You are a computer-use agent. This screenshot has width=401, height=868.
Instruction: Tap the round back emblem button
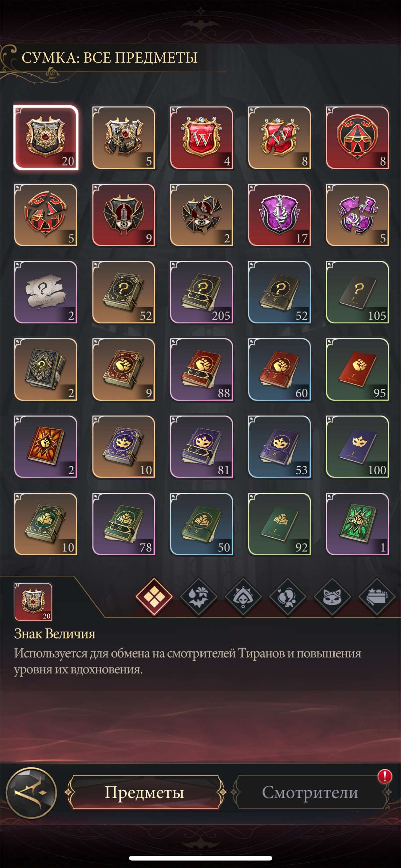pos(31,792)
